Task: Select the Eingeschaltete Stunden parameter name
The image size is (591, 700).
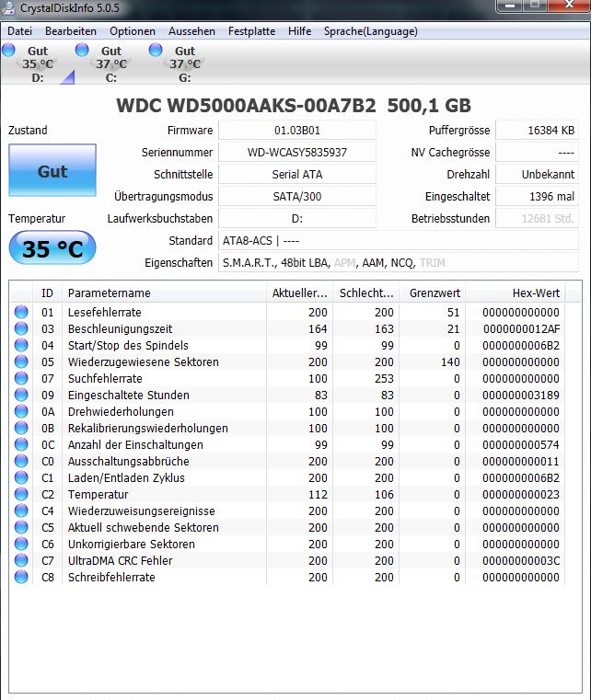Action: (x=129, y=396)
